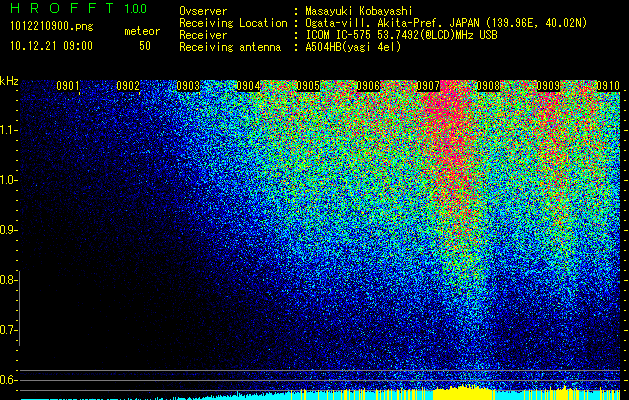The height and width of the screenshot is (400, 629).
Task: Click the Receiving Location label
Action: pyautogui.click(x=233, y=24)
